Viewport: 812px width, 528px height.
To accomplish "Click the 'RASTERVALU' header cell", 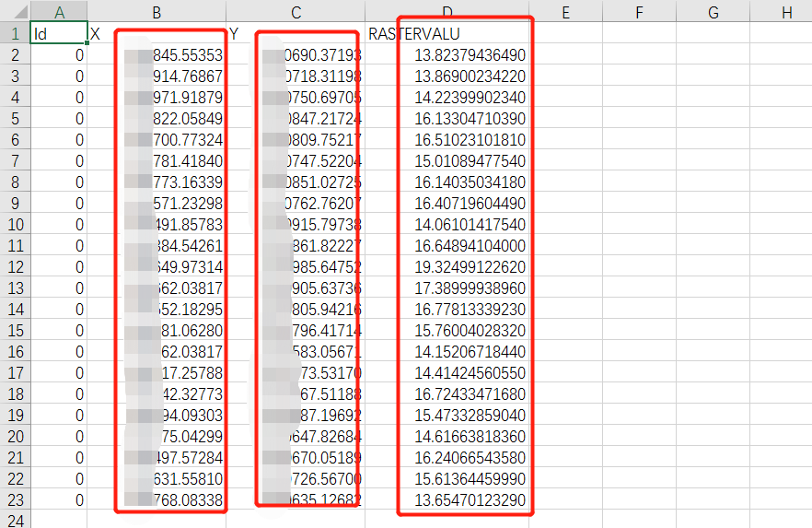I will coord(447,34).
